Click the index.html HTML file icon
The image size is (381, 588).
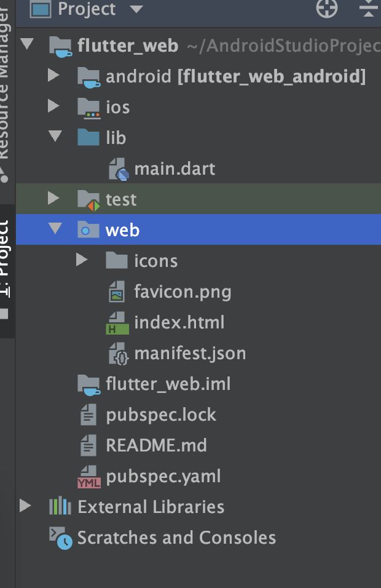[117, 323]
